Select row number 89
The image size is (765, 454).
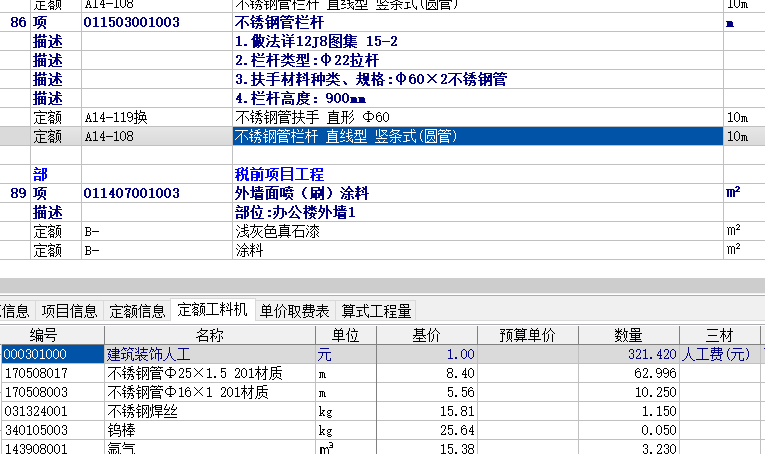18,193
